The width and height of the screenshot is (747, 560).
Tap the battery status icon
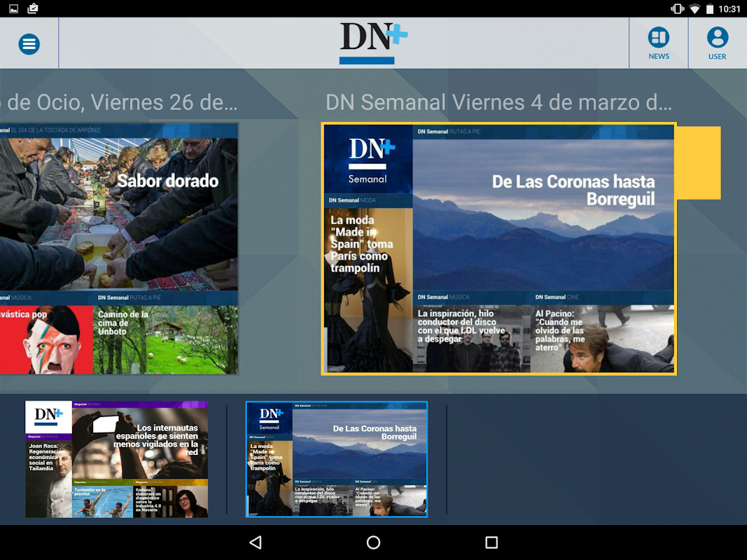pyautogui.click(x=710, y=8)
